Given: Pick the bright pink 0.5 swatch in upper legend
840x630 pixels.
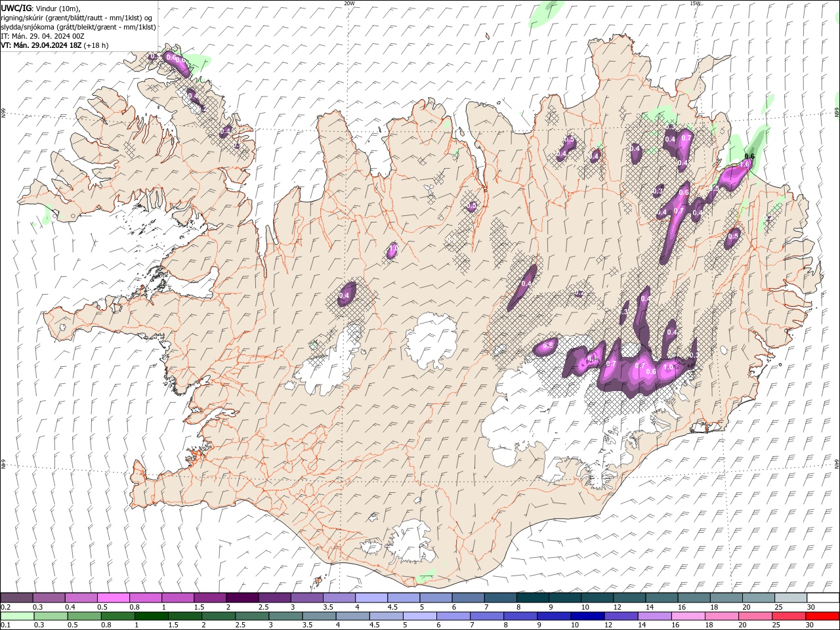Looking at the screenshot, I should [113, 598].
